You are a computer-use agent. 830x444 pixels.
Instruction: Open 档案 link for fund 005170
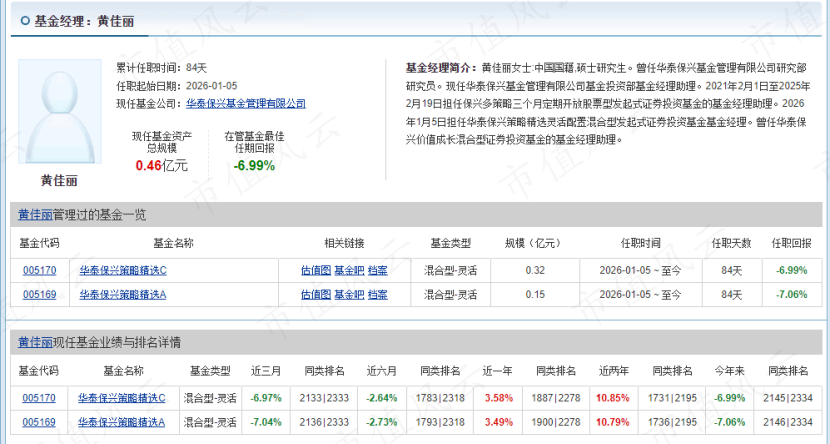coord(377,270)
